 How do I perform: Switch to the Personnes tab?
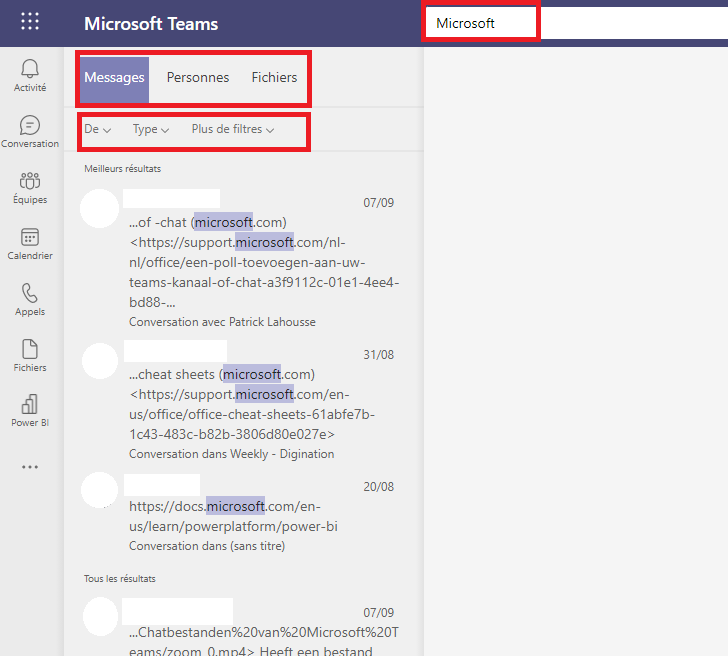coord(198,78)
